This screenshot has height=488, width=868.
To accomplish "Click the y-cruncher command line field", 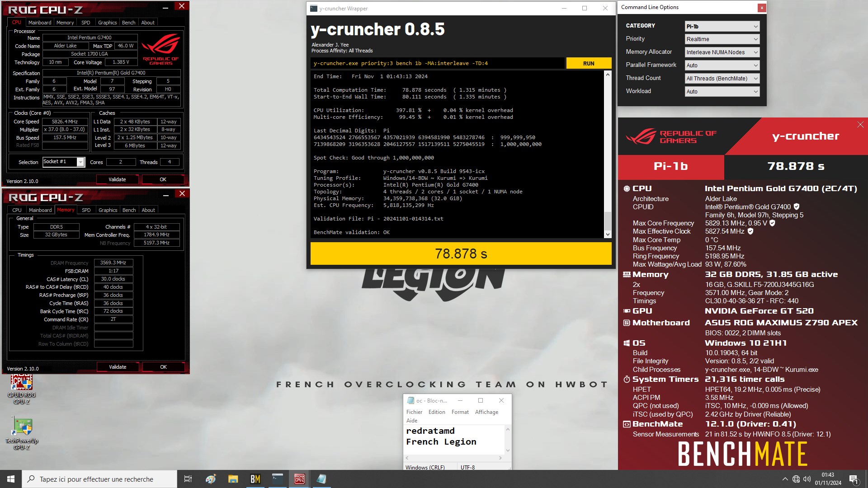I will (x=437, y=63).
